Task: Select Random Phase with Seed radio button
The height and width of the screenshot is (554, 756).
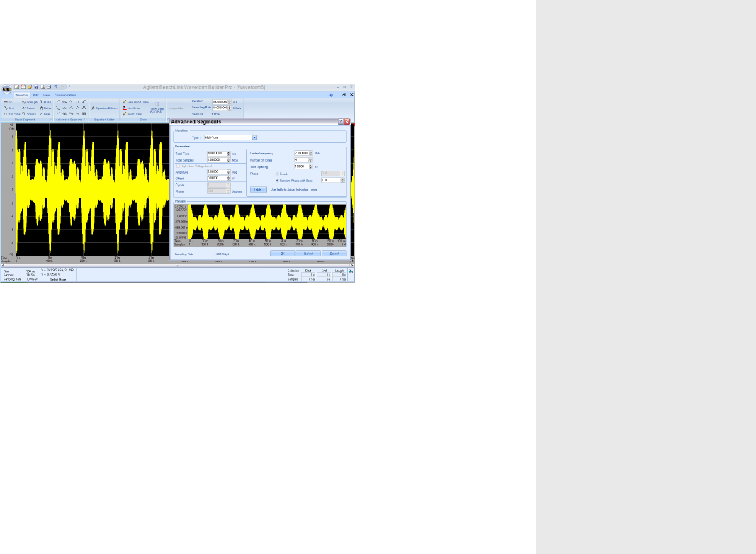Action: point(277,181)
